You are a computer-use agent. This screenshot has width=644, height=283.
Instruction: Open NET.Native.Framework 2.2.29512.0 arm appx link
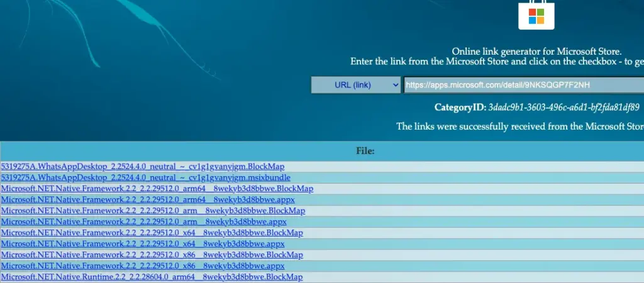tap(144, 222)
